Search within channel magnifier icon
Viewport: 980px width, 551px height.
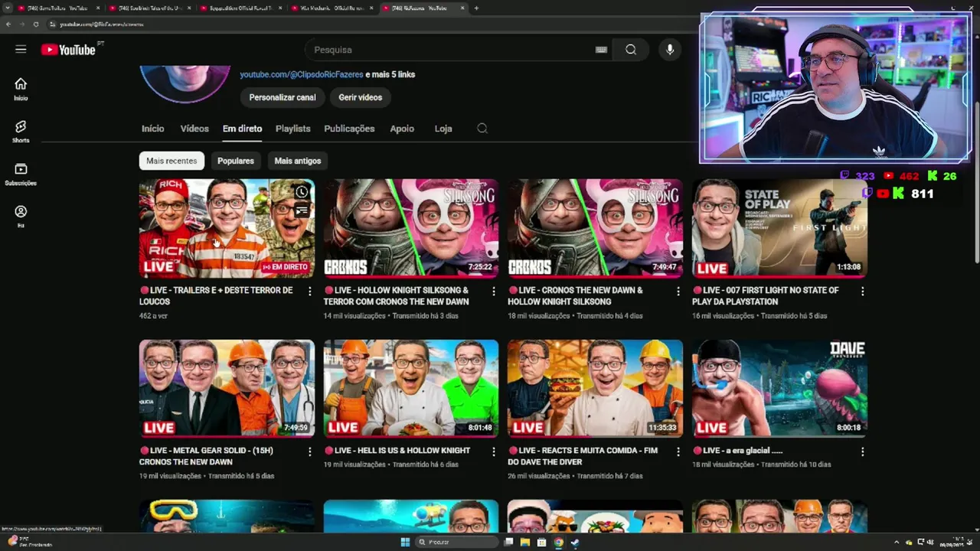(x=482, y=129)
